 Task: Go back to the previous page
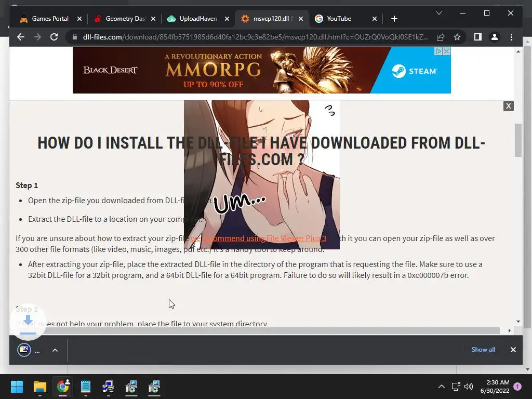(x=21, y=37)
